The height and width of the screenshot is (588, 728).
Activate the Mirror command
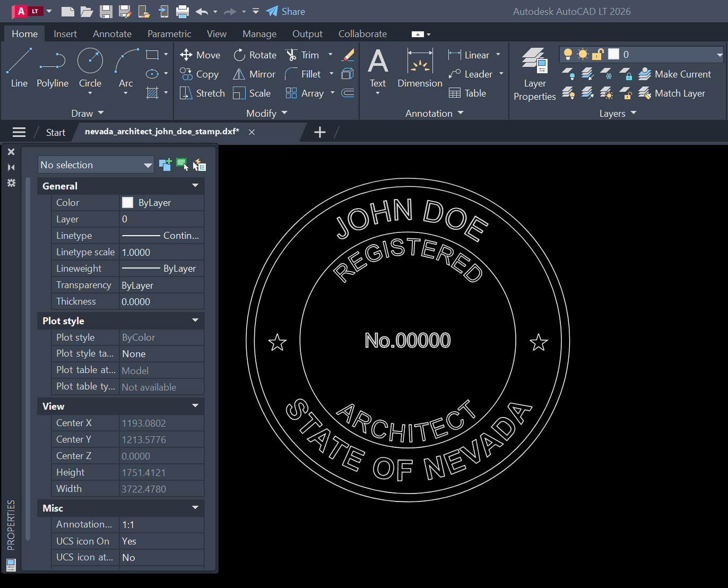[254, 74]
